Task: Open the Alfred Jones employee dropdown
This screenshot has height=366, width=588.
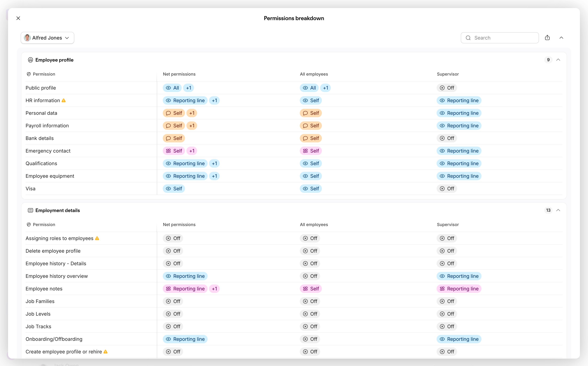Action: tap(47, 38)
